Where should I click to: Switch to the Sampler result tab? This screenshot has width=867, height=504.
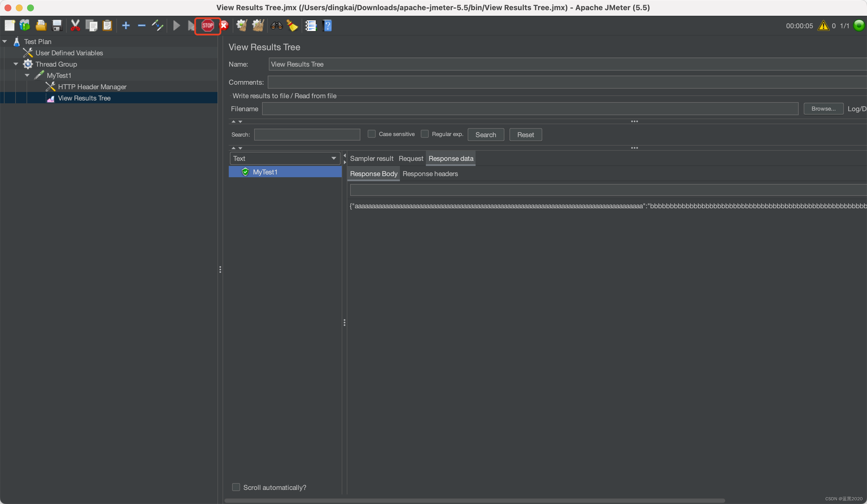pyautogui.click(x=371, y=159)
